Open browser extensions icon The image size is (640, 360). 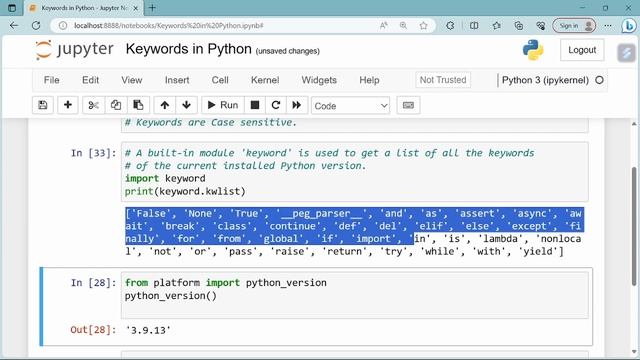[x=450, y=25]
